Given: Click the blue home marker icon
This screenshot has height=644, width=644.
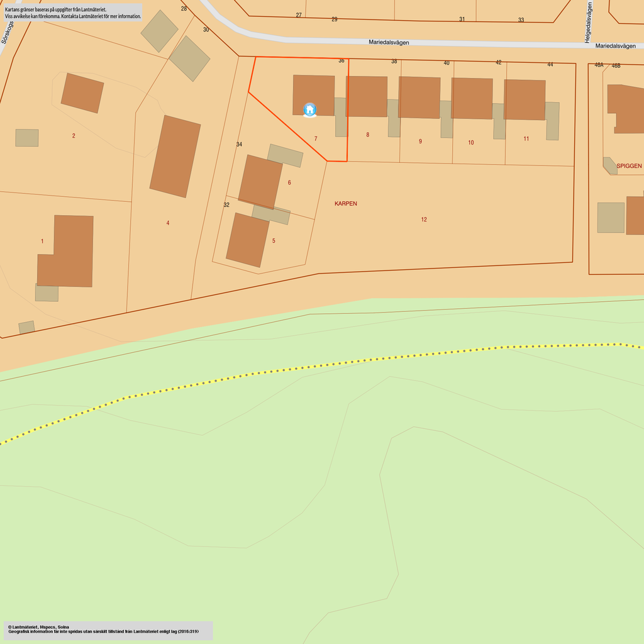Looking at the screenshot, I should (309, 109).
